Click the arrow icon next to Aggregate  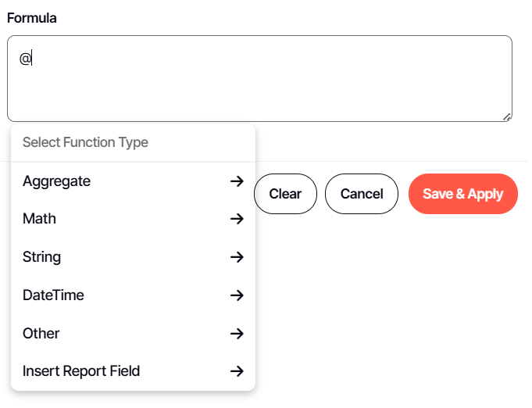[x=237, y=181]
